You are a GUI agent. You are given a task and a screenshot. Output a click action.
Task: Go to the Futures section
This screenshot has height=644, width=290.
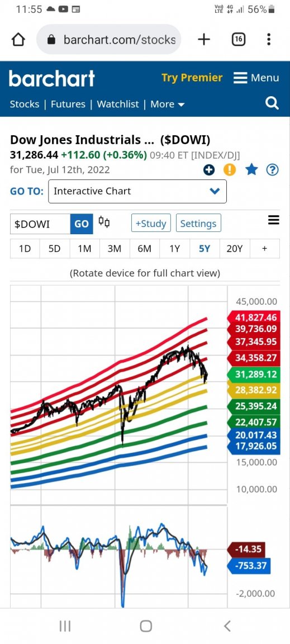click(68, 105)
